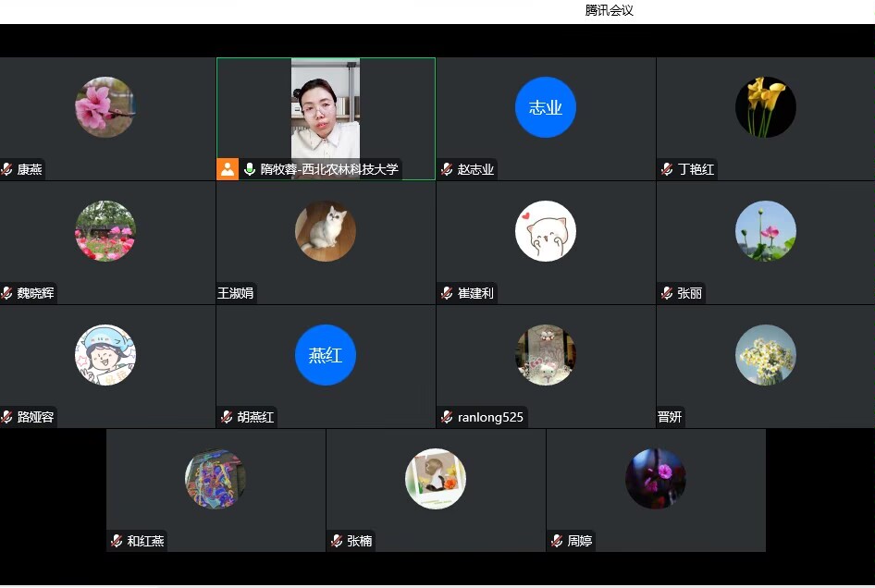
Task: Click the 腾讯会议 window title text
Action: 609,11
